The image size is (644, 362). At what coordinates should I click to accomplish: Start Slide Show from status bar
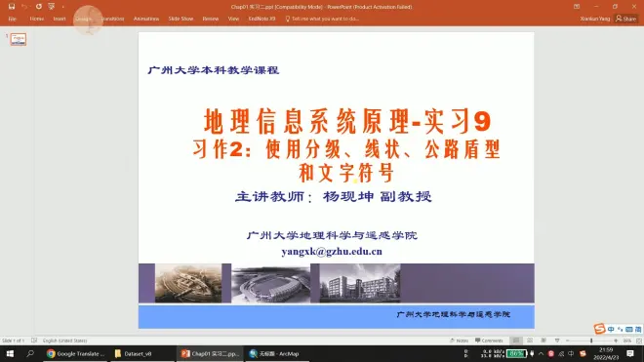pos(557,341)
